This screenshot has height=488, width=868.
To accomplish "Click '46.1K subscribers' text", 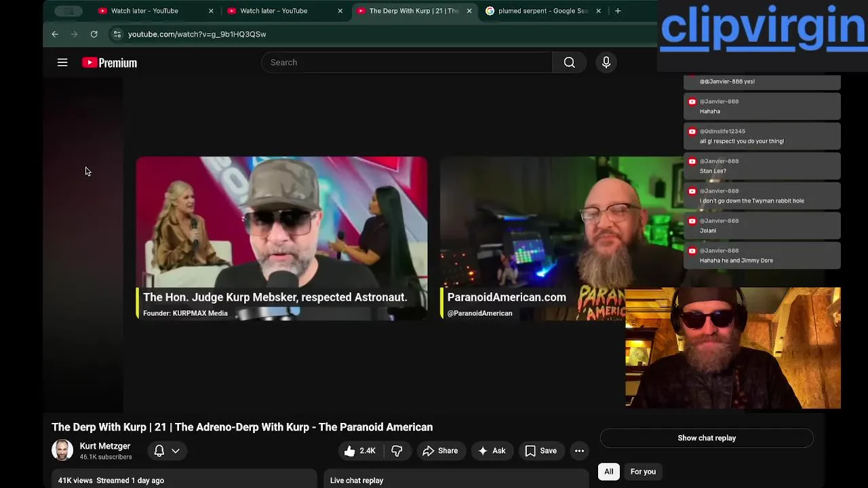I will click(106, 457).
